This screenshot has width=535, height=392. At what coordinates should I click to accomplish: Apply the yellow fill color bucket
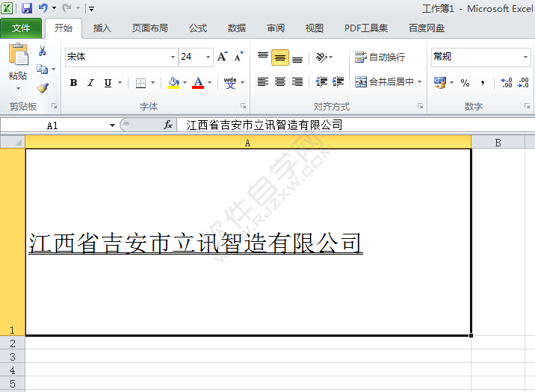(x=173, y=82)
